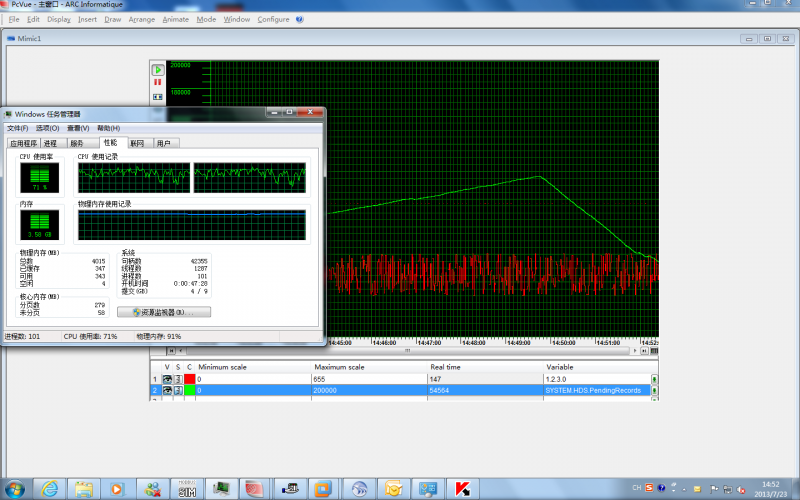Open Kaspersky icon on the taskbar
Viewport: 800px width, 500px height.
point(462,489)
